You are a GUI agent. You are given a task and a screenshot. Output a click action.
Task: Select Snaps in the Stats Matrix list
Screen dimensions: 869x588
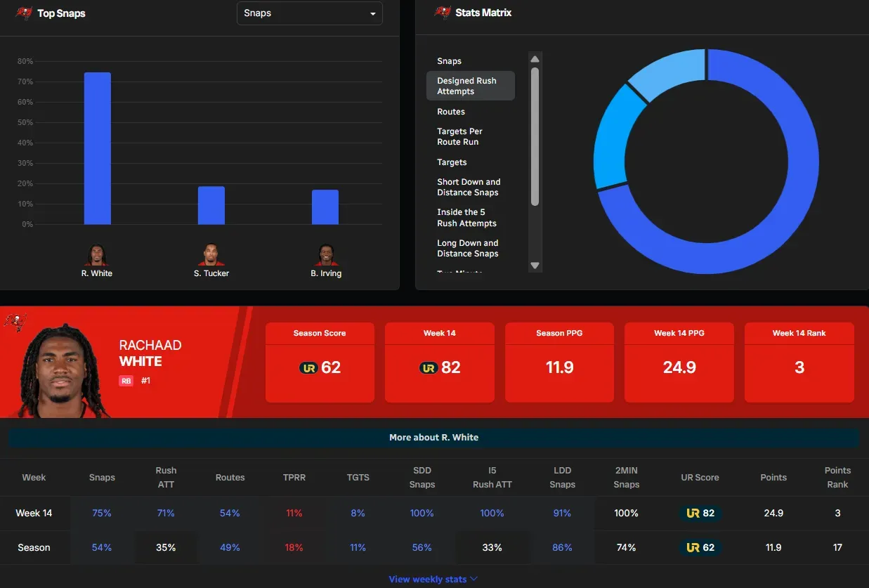click(x=450, y=61)
